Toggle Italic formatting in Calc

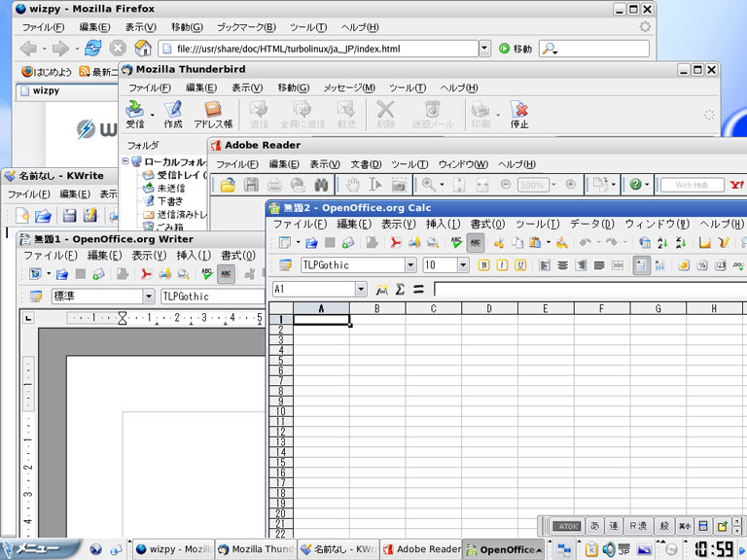click(x=502, y=264)
